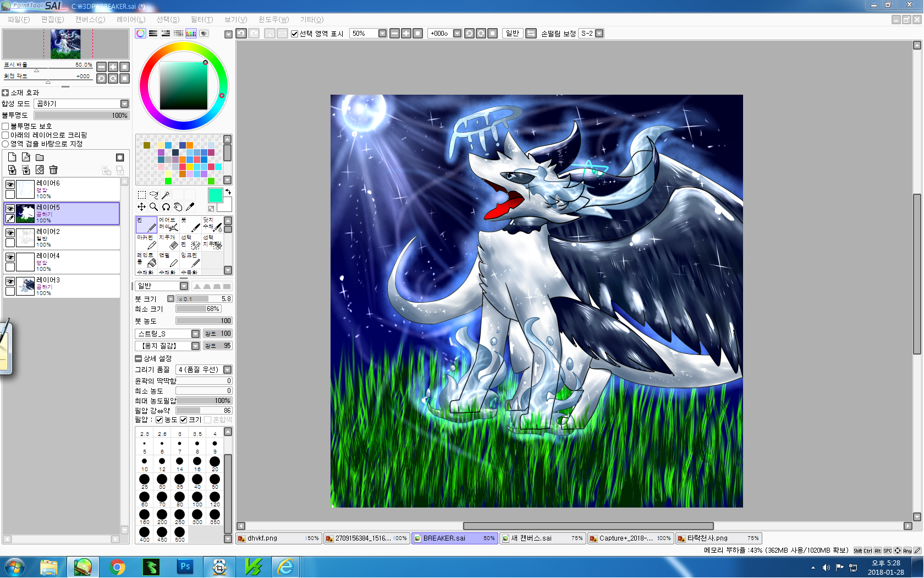The width and height of the screenshot is (924, 578).
Task: Click the turquoise foreground color swatch
Action: pyautogui.click(x=215, y=195)
